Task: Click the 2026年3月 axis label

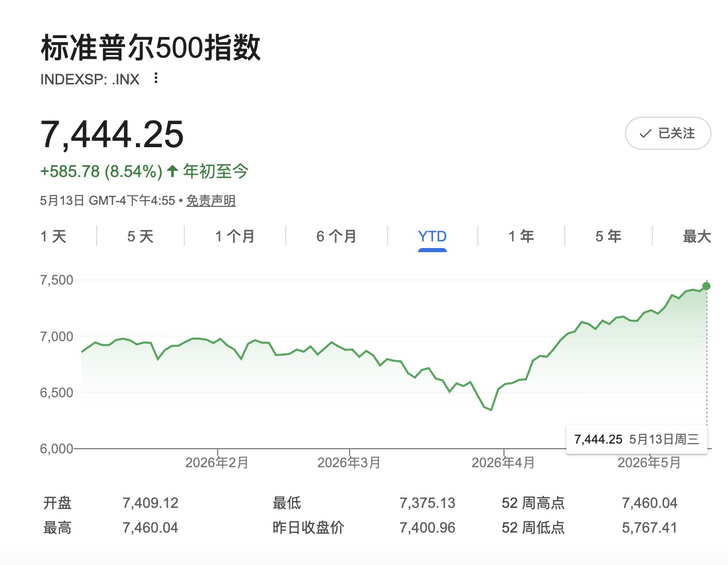Action: 349,463
